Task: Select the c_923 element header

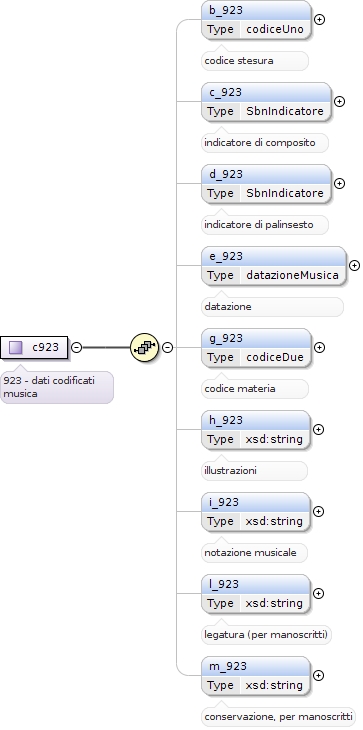Action: click(x=266, y=92)
